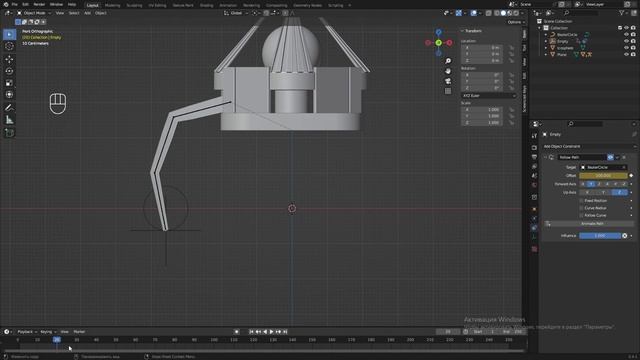Image resolution: width=640 pixels, height=360 pixels.
Task: Adjust the Influence slider
Action: [x=600, y=236]
